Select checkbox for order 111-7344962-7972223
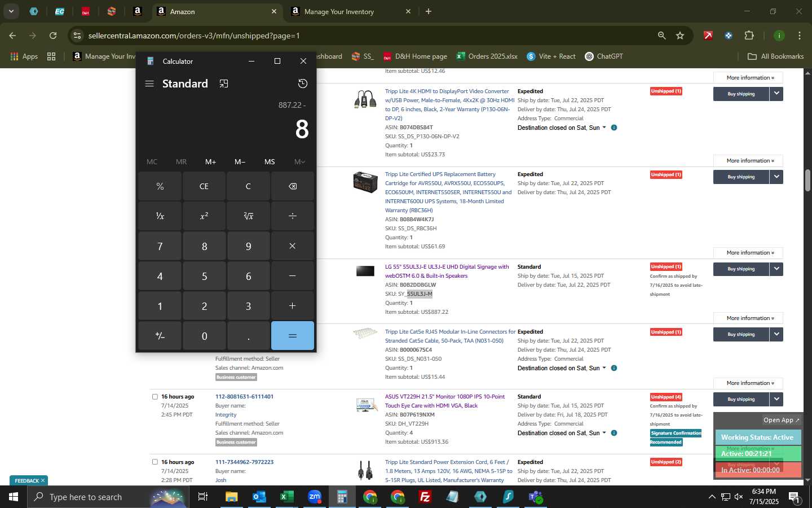The width and height of the screenshot is (812, 508). click(x=155, y=462)
